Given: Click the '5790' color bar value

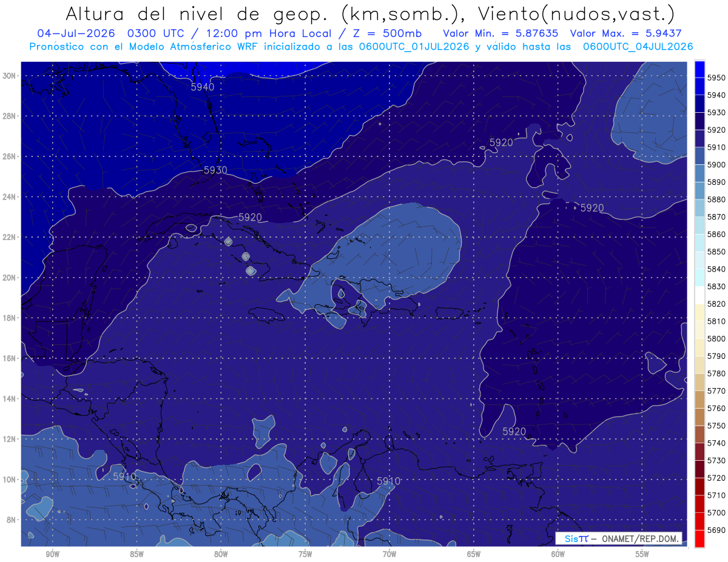Looking at the screenshot, I should [x=716, y=356].
